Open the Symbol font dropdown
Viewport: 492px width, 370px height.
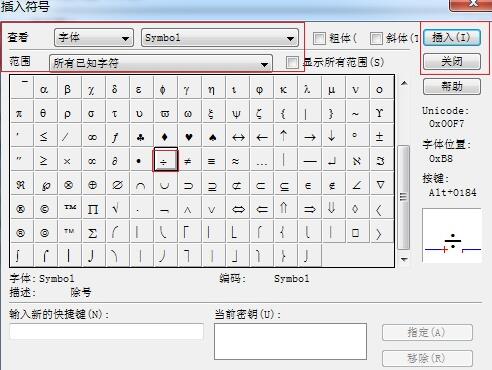[x=220, y=38]
